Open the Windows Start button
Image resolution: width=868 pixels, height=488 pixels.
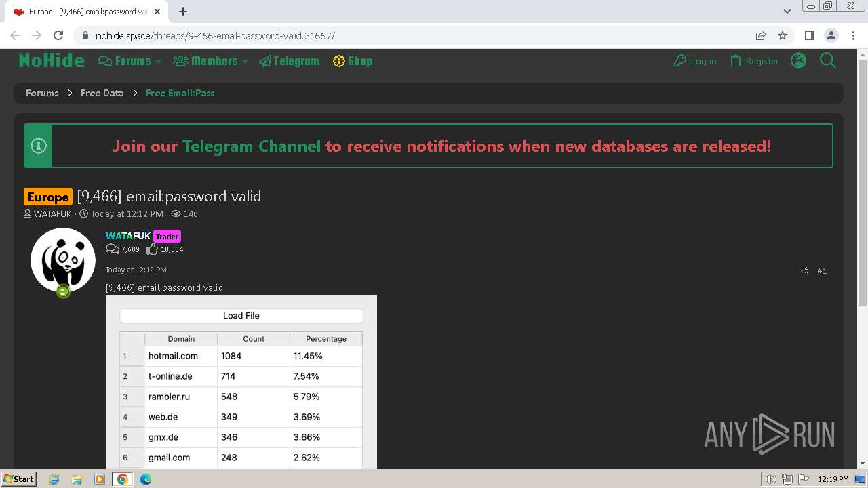click(x=19, y=479)
